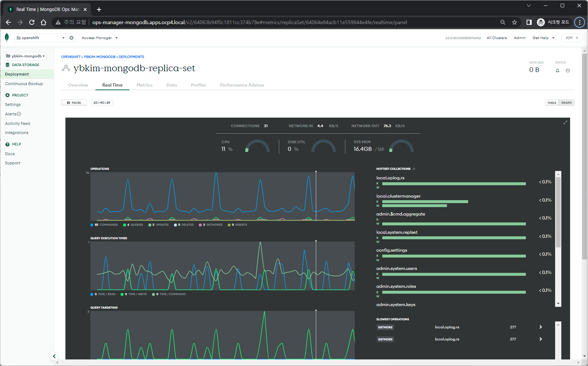Toggle INSERTS series in Operations legend

(238, 225)
